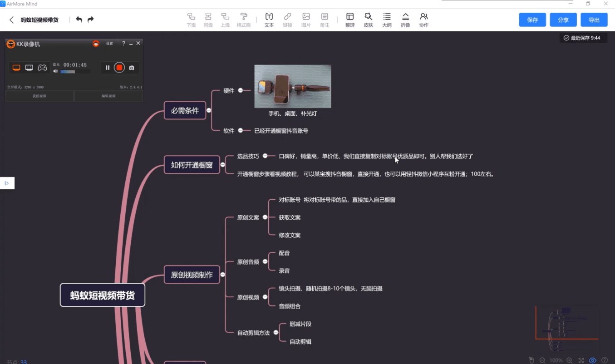
Task: Click the 整理 arrange layout icon
Action: [x=349, y=20]
